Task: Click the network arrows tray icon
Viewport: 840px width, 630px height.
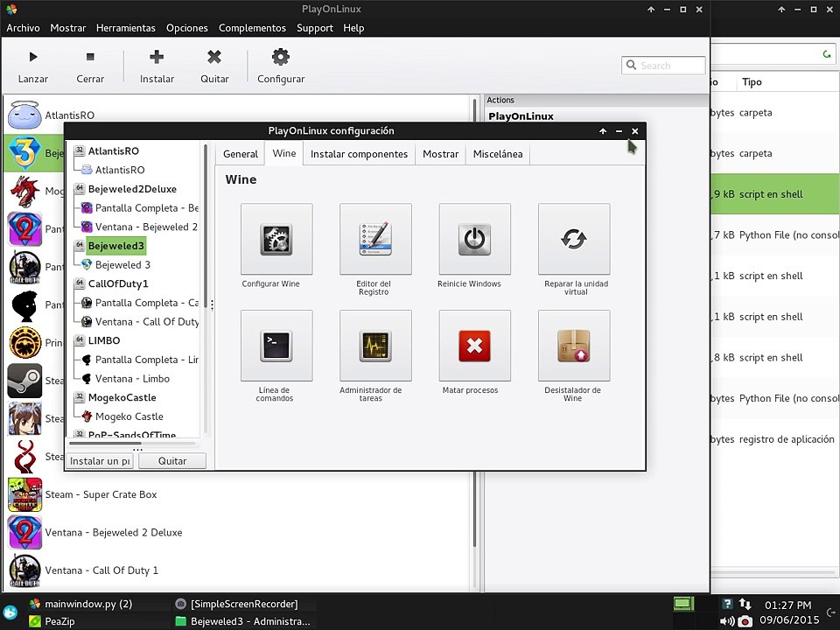Action: (745, 605)
